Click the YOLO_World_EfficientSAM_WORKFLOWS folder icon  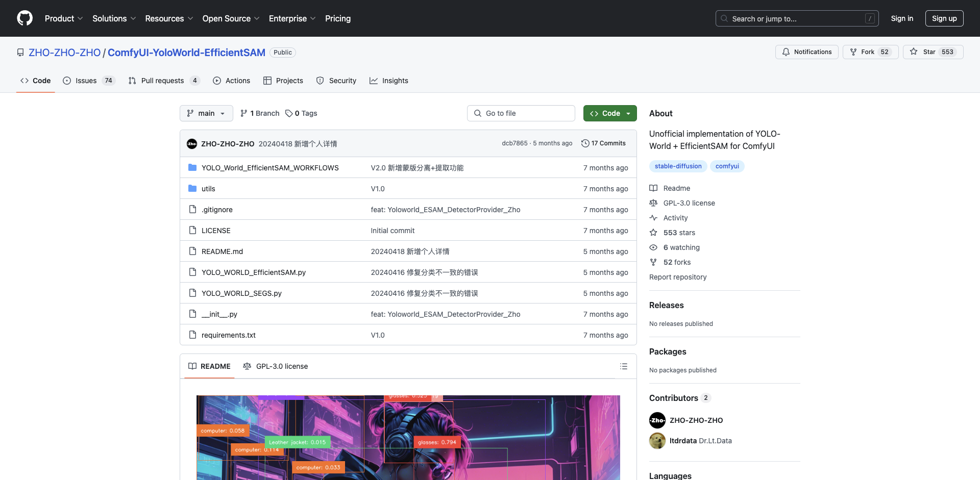point(192,167)
